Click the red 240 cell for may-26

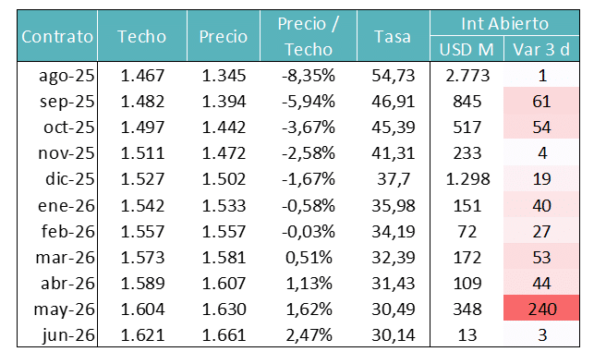click(x=541, y=309)
